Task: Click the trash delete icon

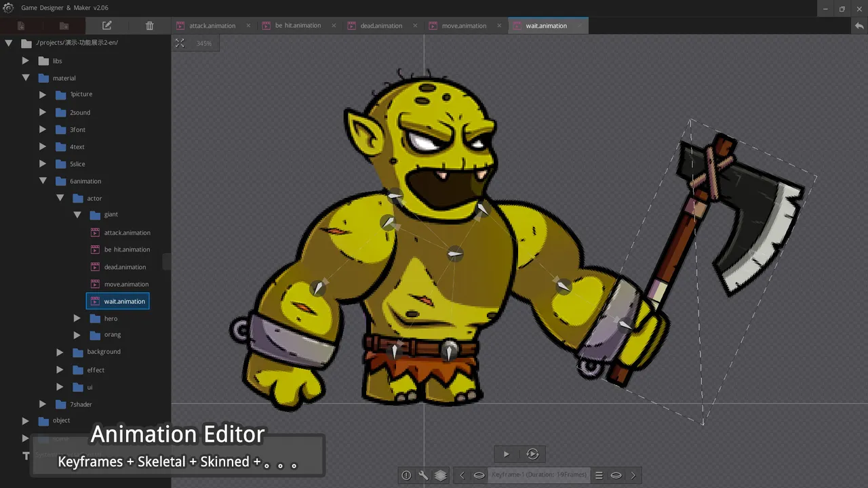Action: point(150,26)
